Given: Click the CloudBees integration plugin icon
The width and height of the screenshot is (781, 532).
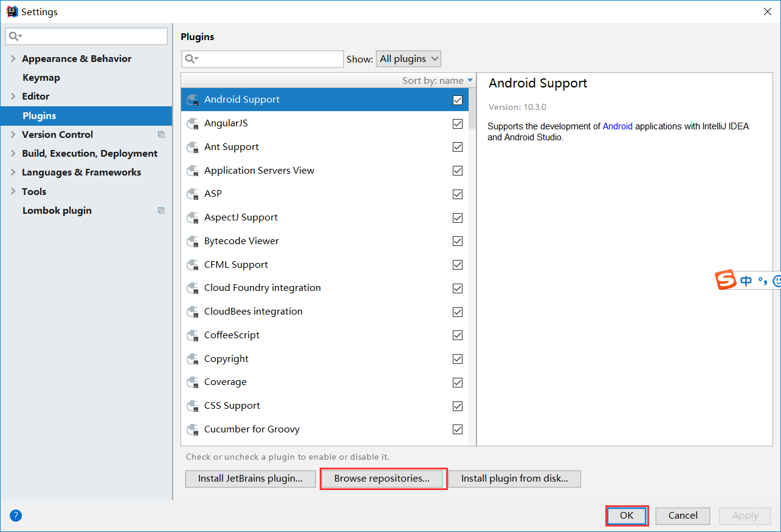Looking at the screenshot, I should [x=193, y=312].
